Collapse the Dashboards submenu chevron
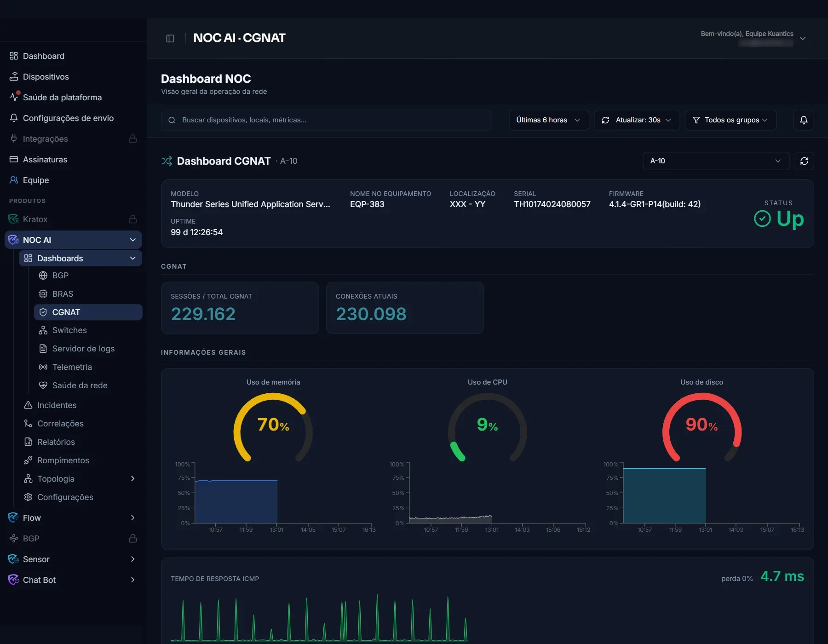The height and width of the screenshot is (644, 828). 133,259
